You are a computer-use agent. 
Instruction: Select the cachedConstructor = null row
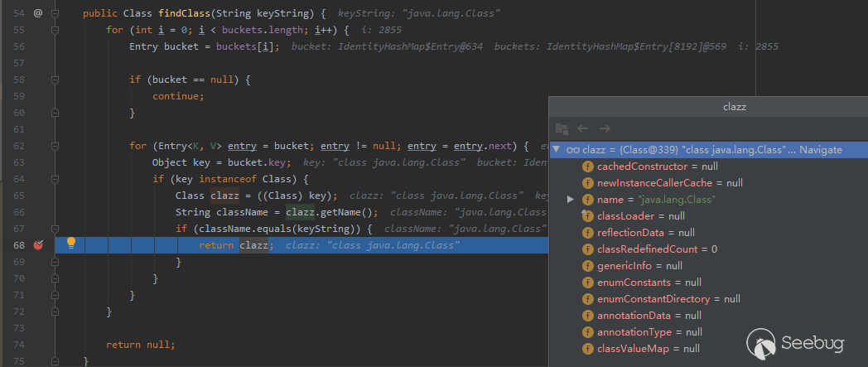pos(709,166)
